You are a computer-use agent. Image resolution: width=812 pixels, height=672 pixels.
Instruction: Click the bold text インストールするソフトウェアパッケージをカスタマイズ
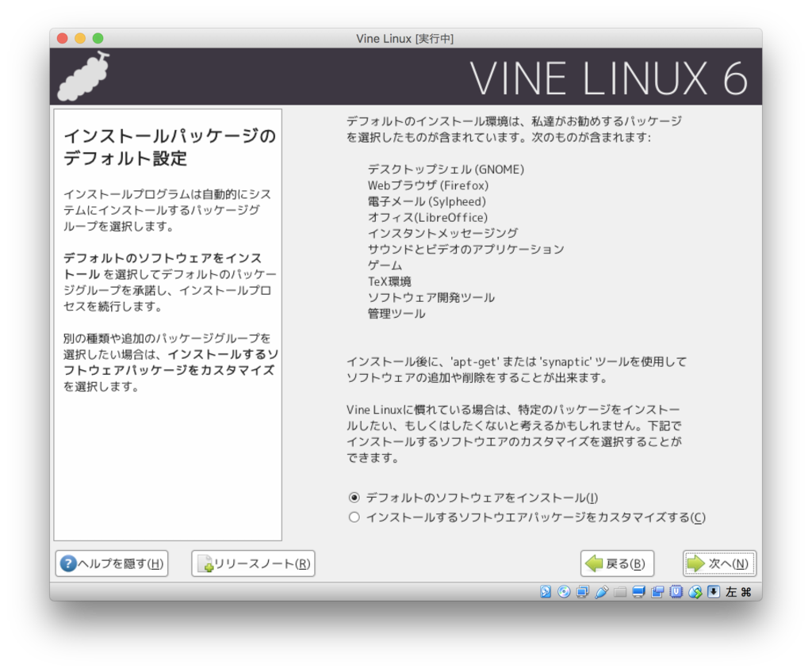click(172, 362)
